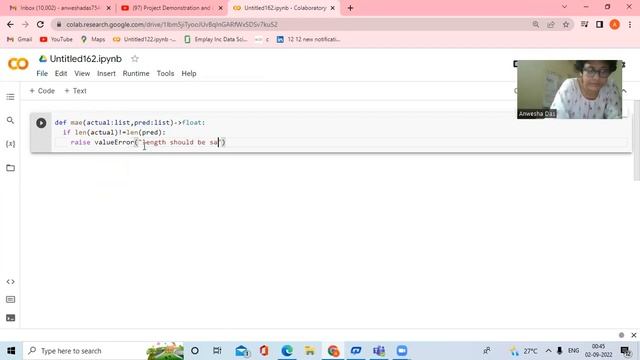Open the variables {x} panel

[x=11, y=144]
